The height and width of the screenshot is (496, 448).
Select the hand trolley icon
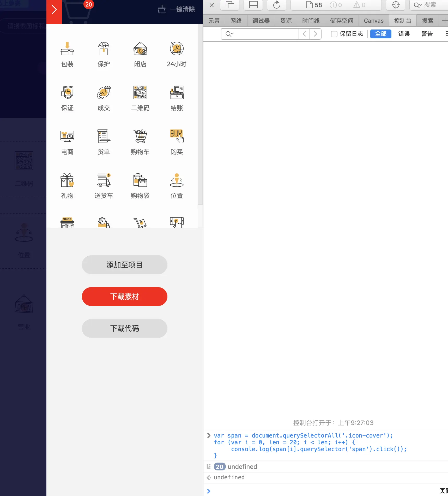coord(140,222)
